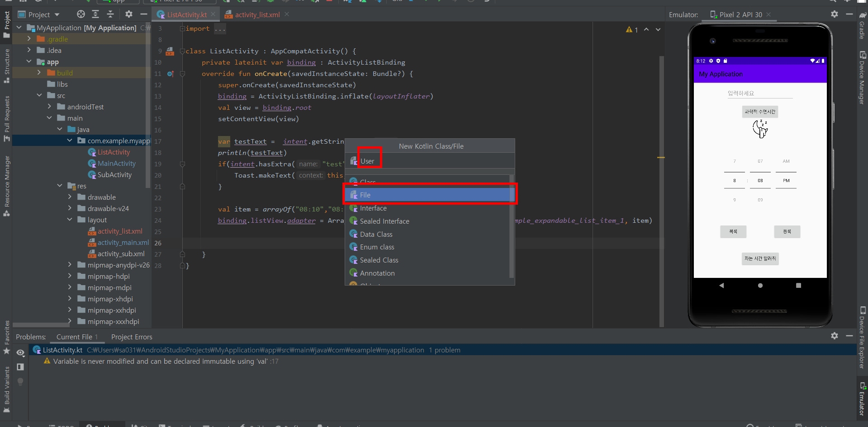Viewport: 868px width, 427px height.
Task: Open the Gradle tool window
Action: 862,26
